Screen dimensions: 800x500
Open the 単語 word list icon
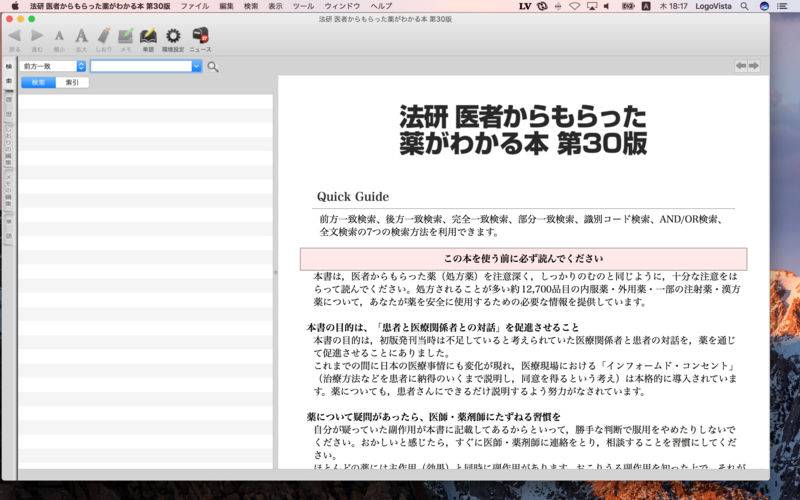[x=148, y=36]
